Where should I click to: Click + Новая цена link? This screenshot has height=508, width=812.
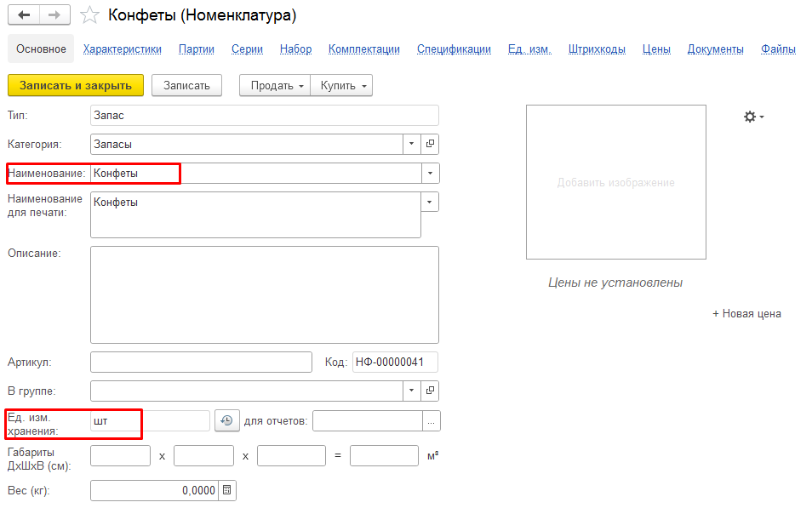[746, 313]
